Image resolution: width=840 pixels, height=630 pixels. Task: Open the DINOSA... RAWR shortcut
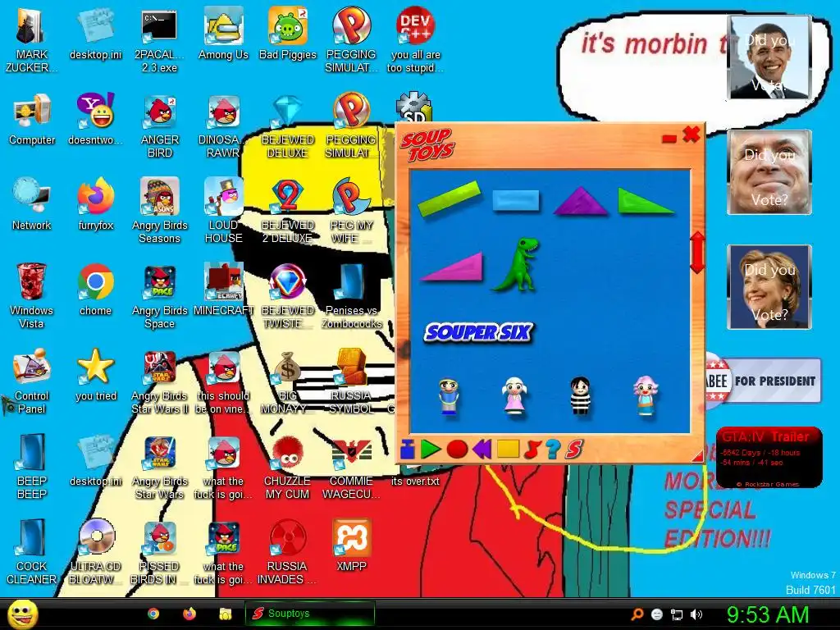coord(223,126)
